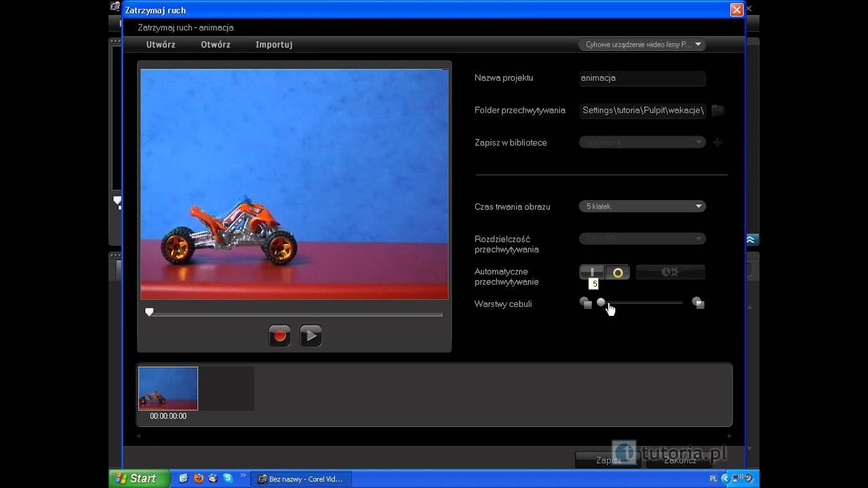Open the Importuj tab
Screen dimensions: 868x488
[274, 45]
